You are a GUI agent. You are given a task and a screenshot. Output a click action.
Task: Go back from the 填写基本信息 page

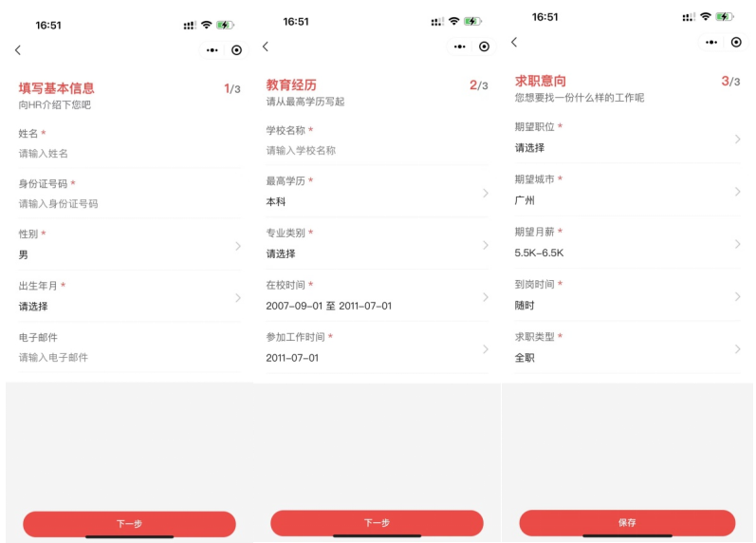click(17, 50)
